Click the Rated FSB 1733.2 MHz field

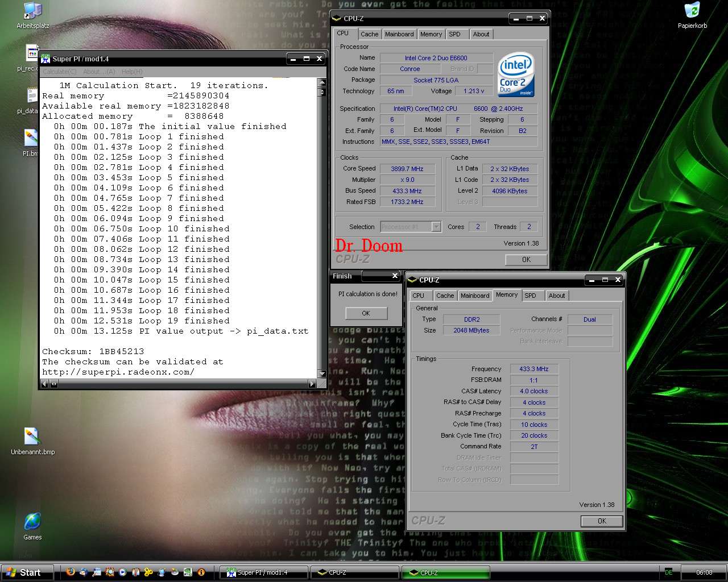(x=407, y=202)
